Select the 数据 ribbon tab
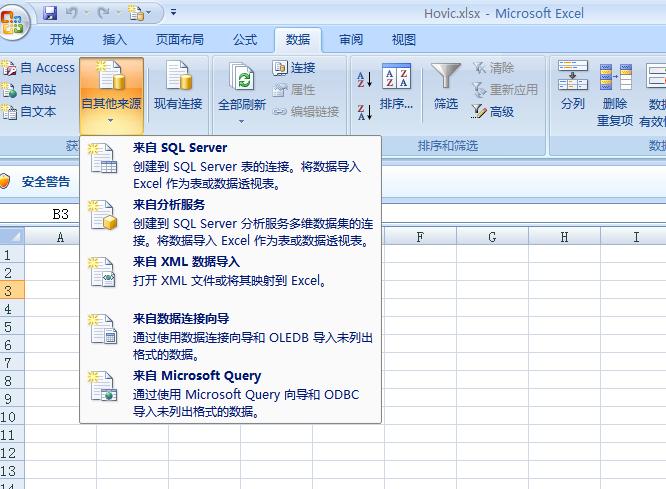Viewport: 666px width, 489px height. (298, 40)
